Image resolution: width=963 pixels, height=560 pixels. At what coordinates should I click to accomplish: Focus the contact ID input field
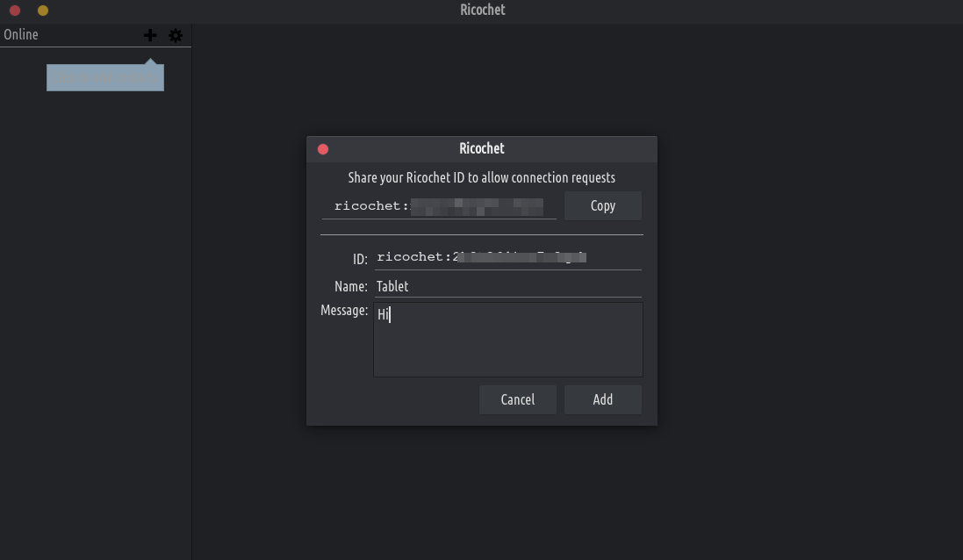pyautogui.click(x=507, y=257)
